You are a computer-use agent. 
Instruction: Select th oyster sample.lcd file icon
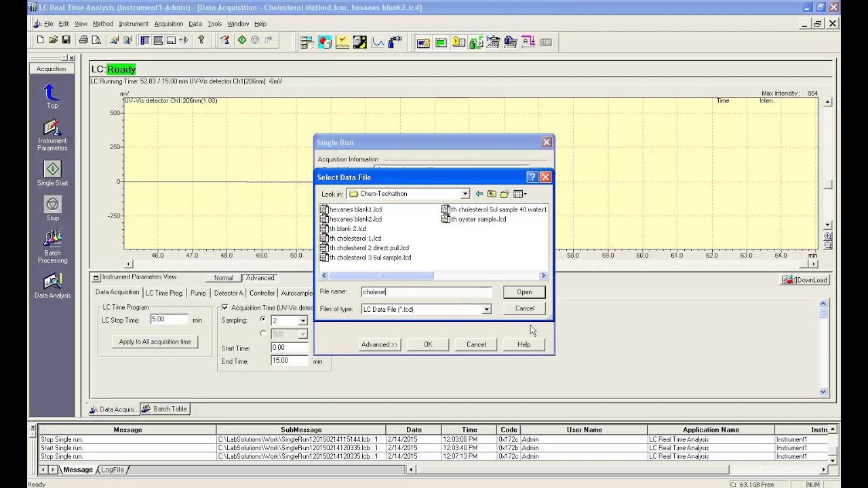point(446,219)
